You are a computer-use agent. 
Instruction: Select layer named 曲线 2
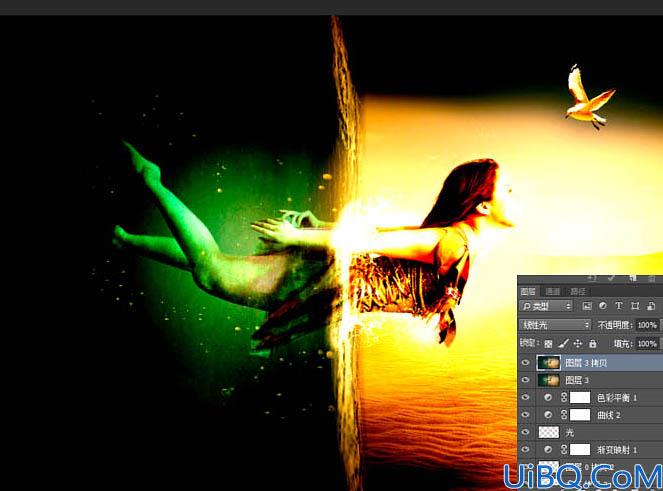608,415
